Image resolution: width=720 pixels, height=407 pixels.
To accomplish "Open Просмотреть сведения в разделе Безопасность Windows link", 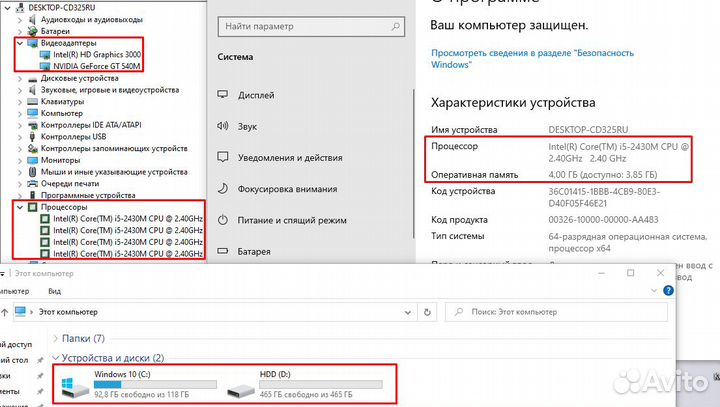I will tap(532, 59).
